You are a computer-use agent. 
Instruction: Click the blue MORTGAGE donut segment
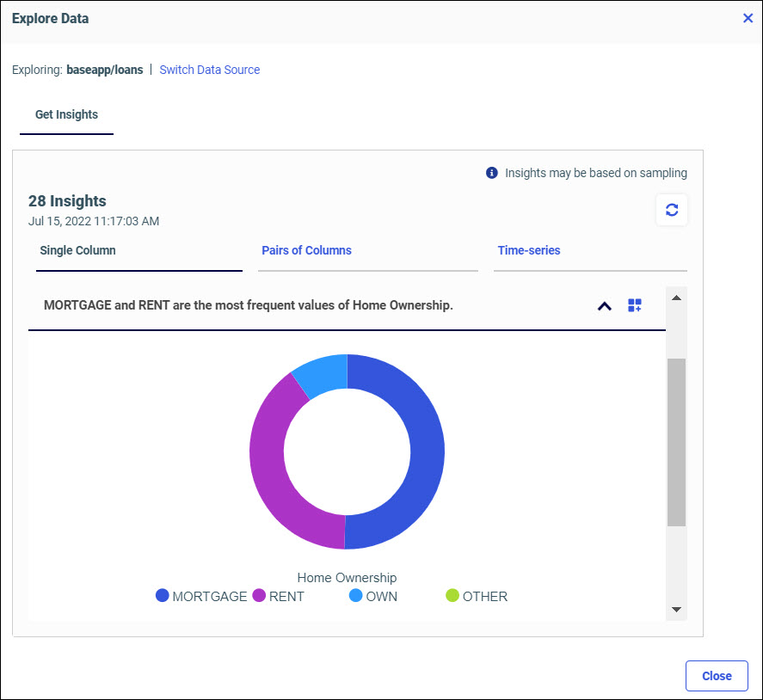click(x=427, y=451)
